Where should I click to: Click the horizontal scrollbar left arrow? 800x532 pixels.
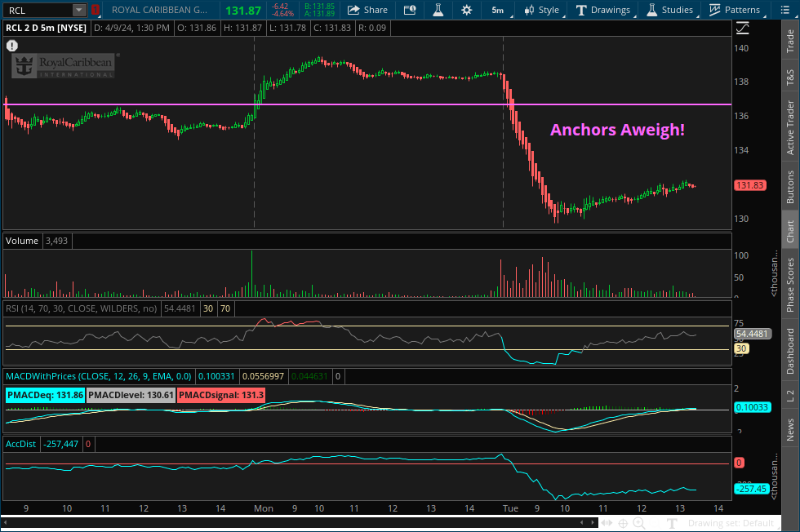click(x=6, y=523)
